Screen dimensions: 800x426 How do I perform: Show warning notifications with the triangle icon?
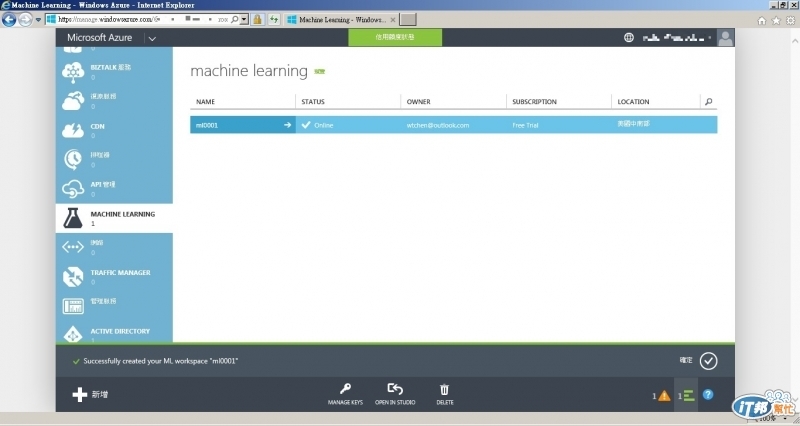coord(664,395)
